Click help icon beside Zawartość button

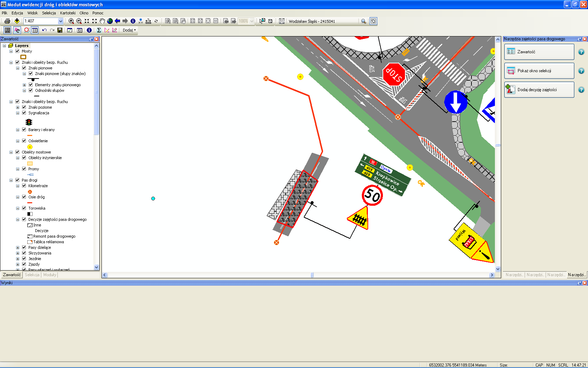pyautogui.click(x=581, y=52)
